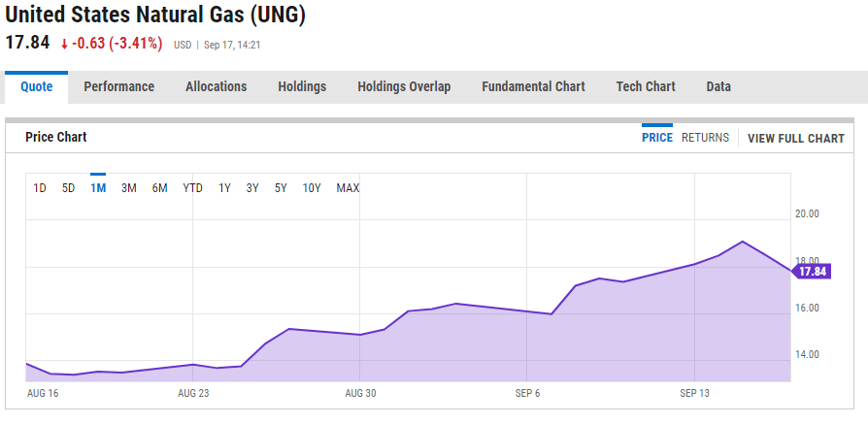Click the 17.84 current price marker
The image size is (868, 424).
pos(813,272)
